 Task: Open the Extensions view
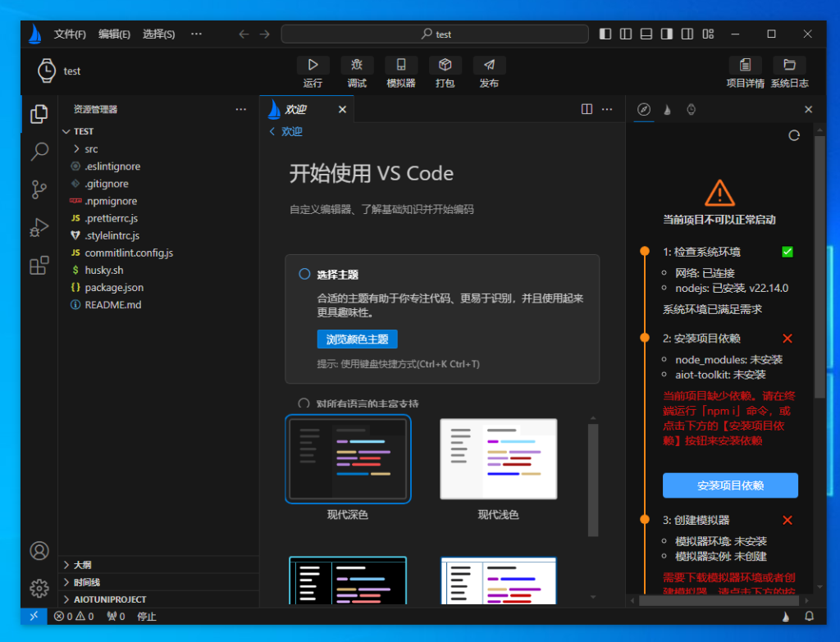(39, 266)
